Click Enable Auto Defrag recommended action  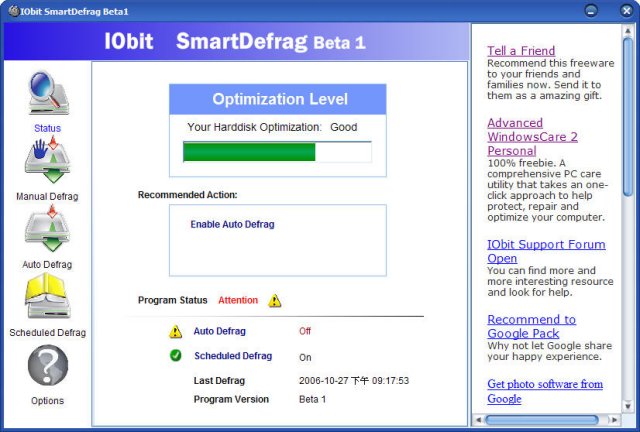pyautogui.click(x=232, y=224)
